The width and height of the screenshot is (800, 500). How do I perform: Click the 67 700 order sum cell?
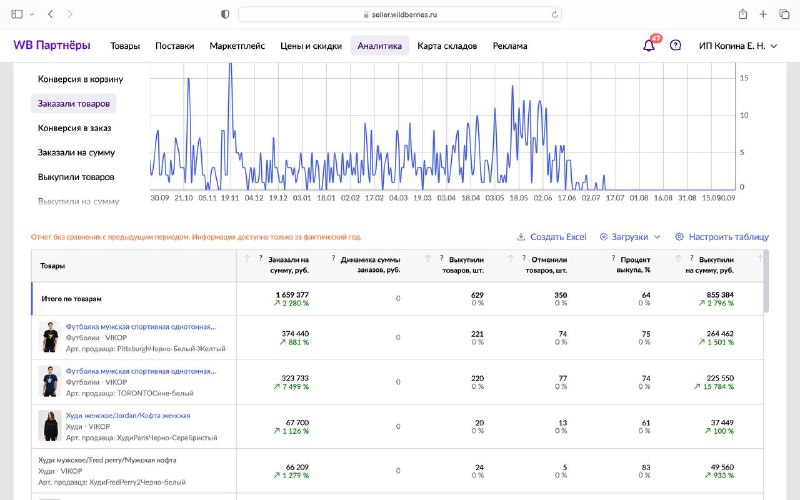pyautogui.click(x=297, y=422)
